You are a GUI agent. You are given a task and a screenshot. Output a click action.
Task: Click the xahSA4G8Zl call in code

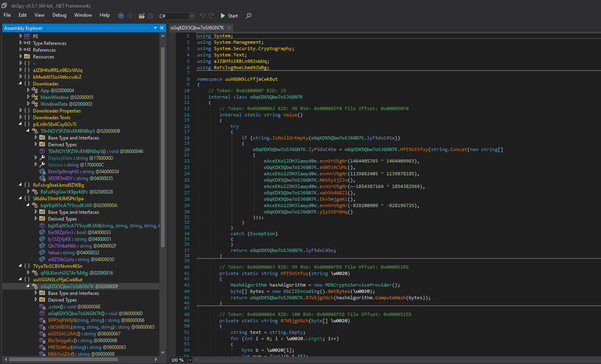[x=333, y=193]
